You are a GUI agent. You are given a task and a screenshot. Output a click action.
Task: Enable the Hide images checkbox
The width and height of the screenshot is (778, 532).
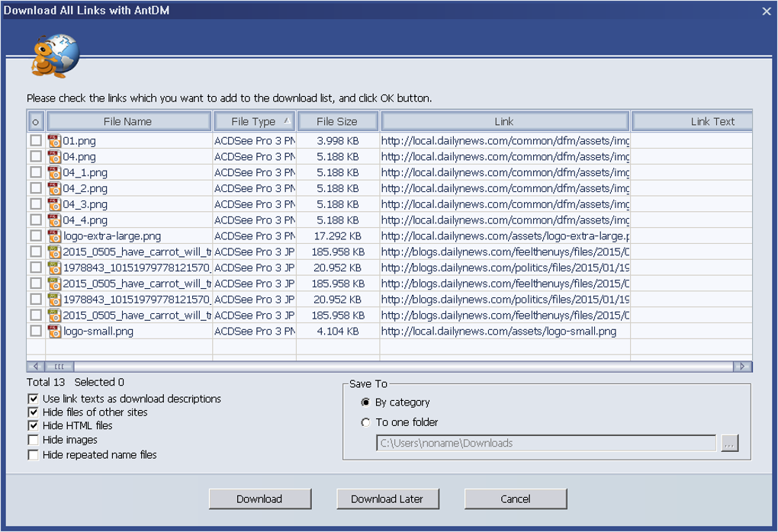pos(34,440)
